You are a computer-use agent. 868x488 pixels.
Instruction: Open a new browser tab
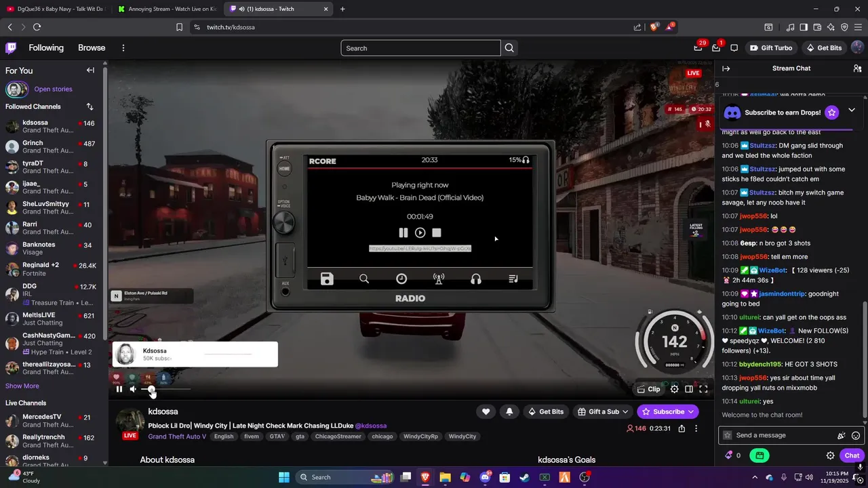coord(342,9)
